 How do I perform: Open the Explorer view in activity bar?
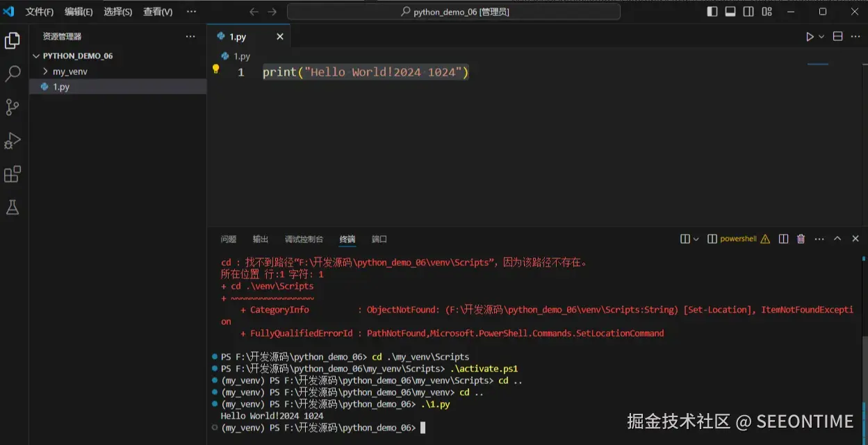[13, 41]
